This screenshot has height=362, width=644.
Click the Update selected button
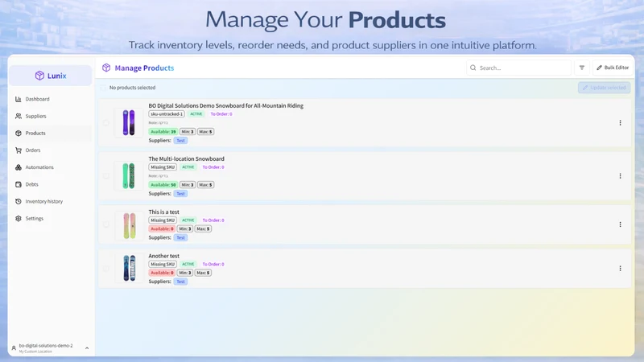click(604, 88)
